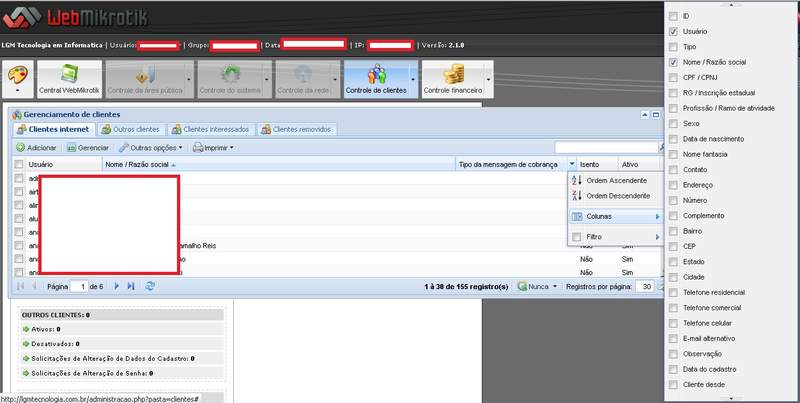This screenshot has height=403, width=800.
Task: Switch to Clientes internet tab
Action: tap(53, 130)
